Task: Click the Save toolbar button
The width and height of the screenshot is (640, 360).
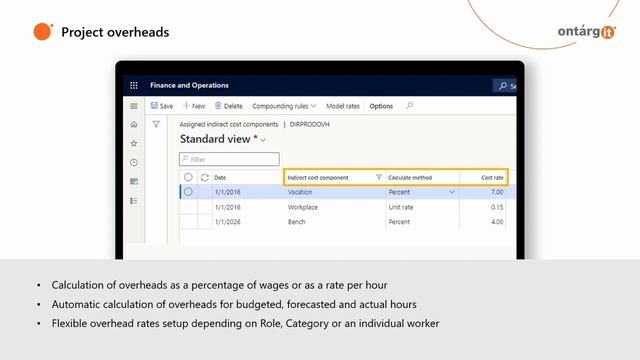Action: tap(162, 106)
